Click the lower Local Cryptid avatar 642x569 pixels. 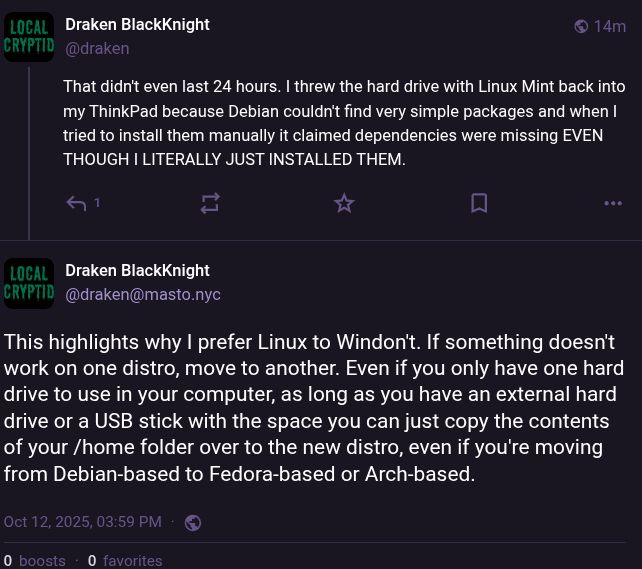tap(29, 283)
